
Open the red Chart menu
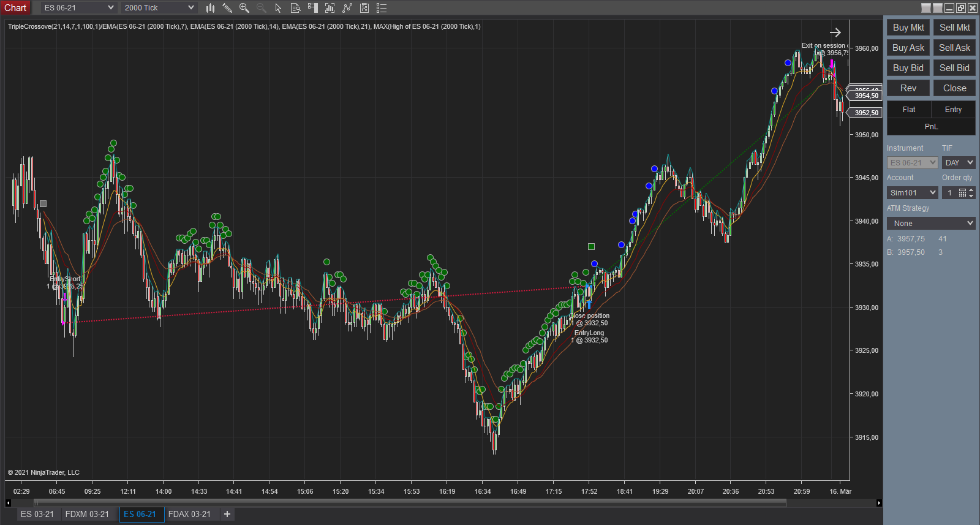click(x=15, y=8)
